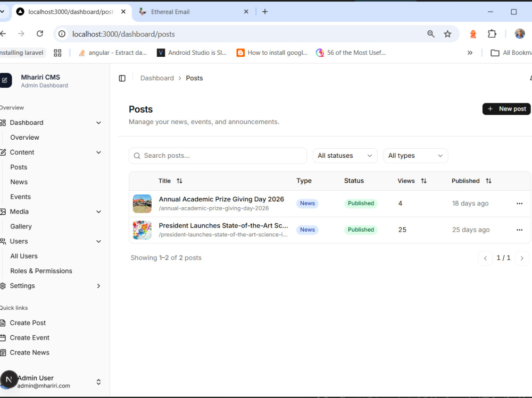Sort posts by Views column icon
The width and height of the screenshot is (532, 398).
tap(424, 181)
